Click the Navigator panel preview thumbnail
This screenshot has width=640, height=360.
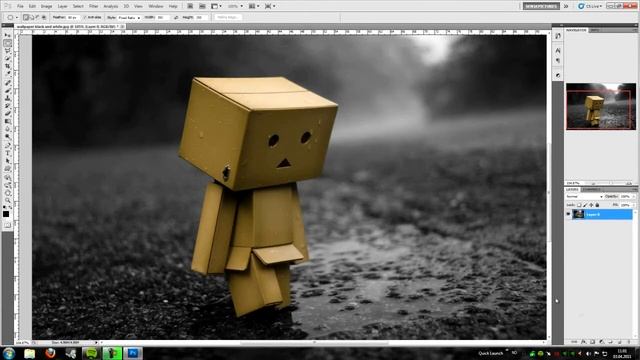click(x=601, y=107)
